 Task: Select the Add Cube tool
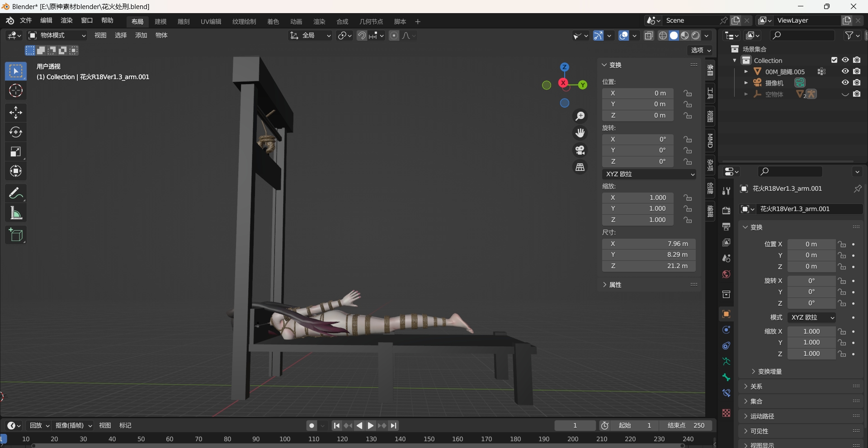coord(16,235)
